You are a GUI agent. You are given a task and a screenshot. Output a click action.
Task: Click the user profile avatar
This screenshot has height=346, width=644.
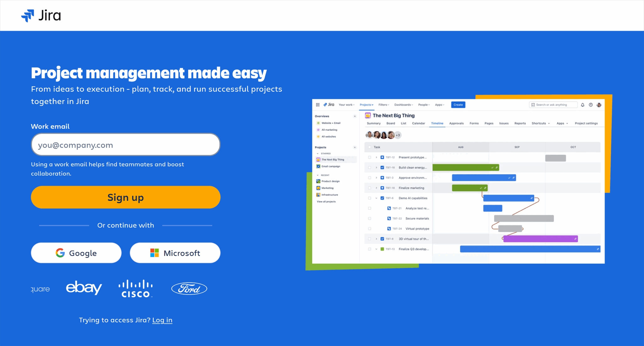[x=599, y=105]
